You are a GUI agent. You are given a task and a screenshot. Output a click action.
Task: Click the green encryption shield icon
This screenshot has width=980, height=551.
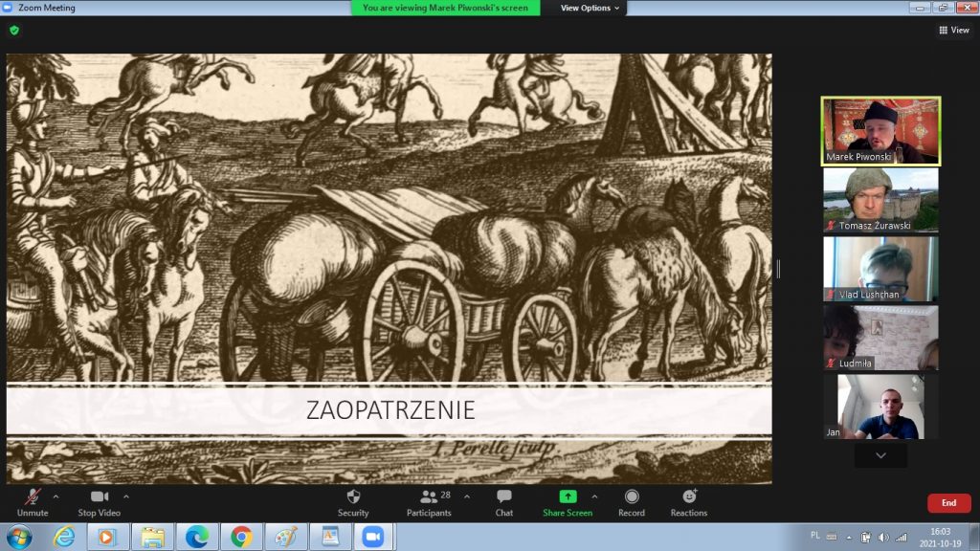pyautogui.click(x=13, y=31)
